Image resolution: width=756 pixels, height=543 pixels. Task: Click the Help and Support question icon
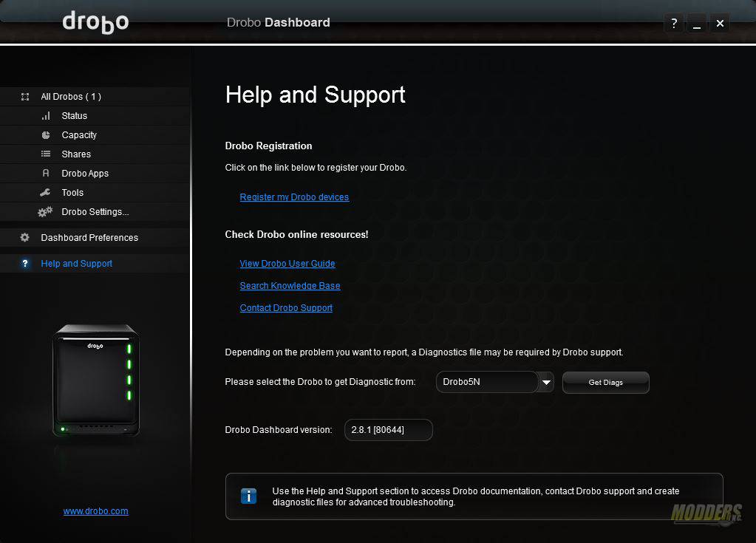coord(25,264)
